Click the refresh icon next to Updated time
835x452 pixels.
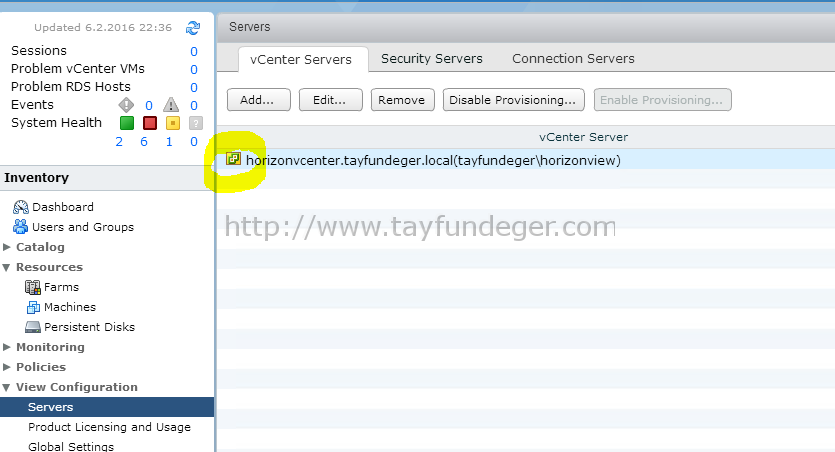(193, 28)
